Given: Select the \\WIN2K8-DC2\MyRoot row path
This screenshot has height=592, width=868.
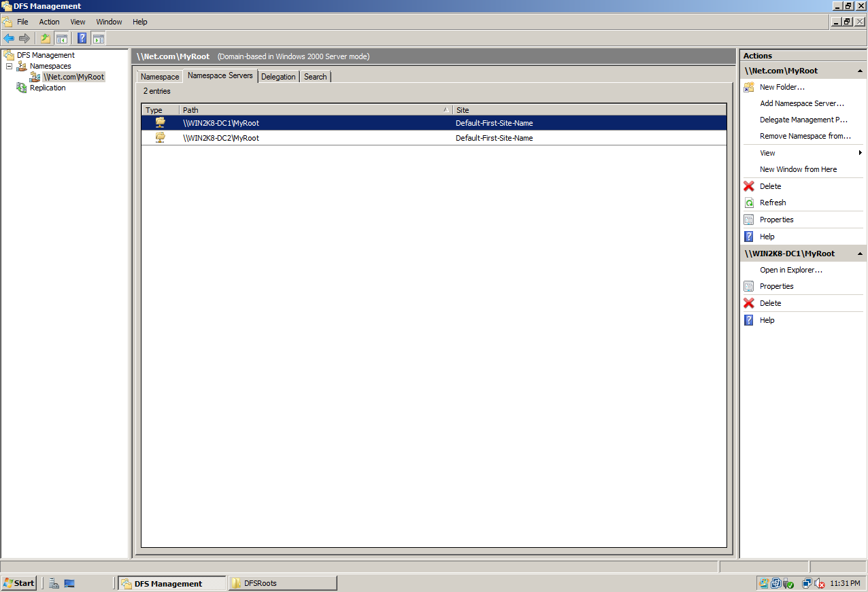Looking at the screenshot, I should (221, 138).
